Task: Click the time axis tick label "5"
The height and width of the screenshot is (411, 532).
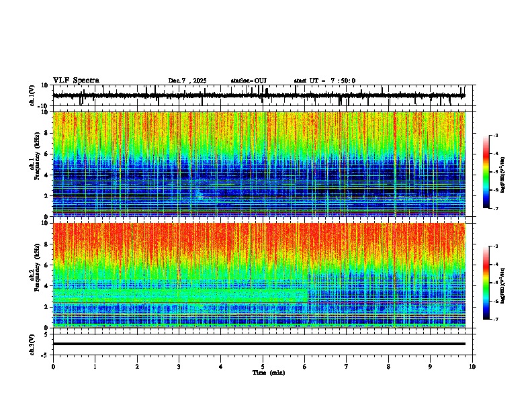Action: point(263,367)
